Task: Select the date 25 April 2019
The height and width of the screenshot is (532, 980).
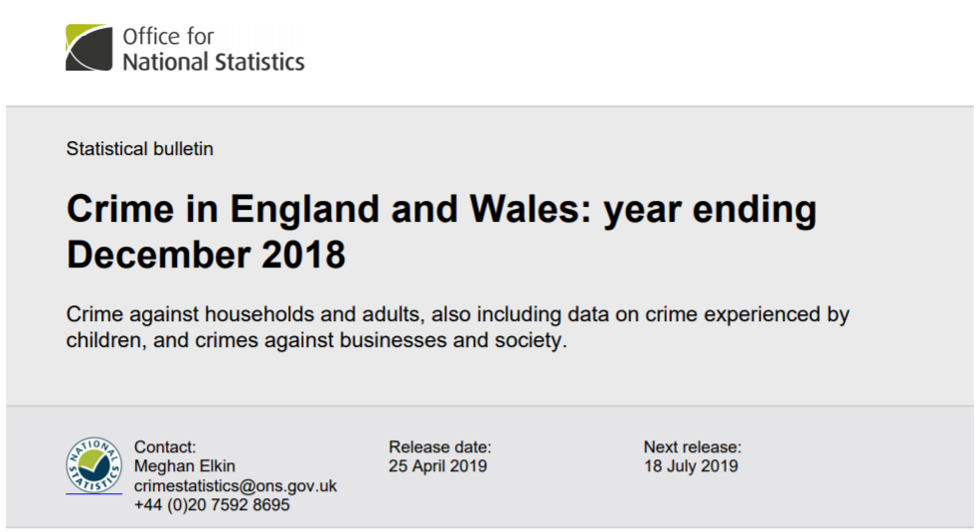Action: pyautogui.click(x=437, y=466)
